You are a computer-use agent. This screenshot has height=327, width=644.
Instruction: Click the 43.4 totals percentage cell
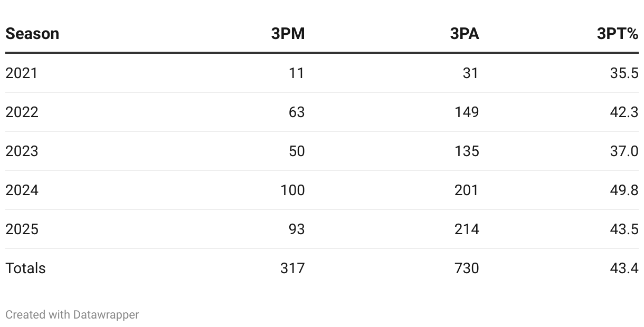(x=624, y=268)
